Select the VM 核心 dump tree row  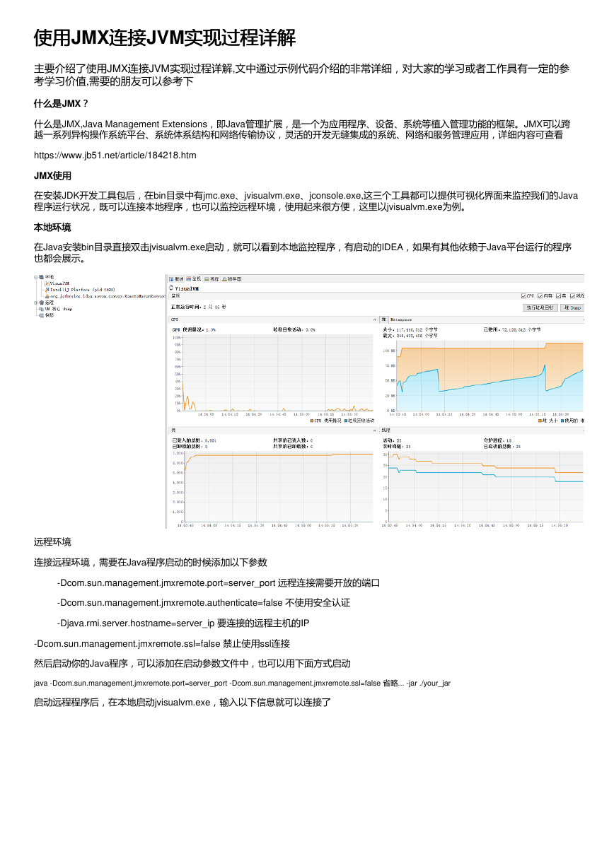click(x=57, y=308)
